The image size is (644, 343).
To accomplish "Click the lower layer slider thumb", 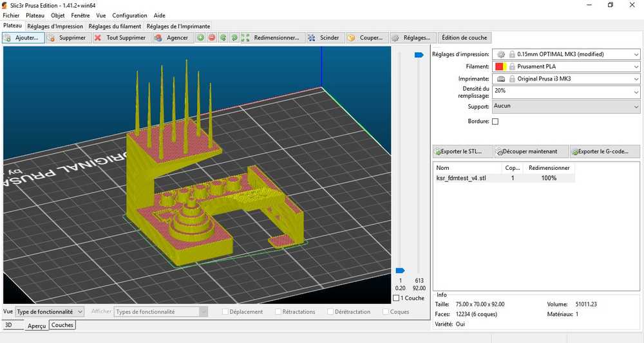I will pyautogui.click(x=400, y=270).
